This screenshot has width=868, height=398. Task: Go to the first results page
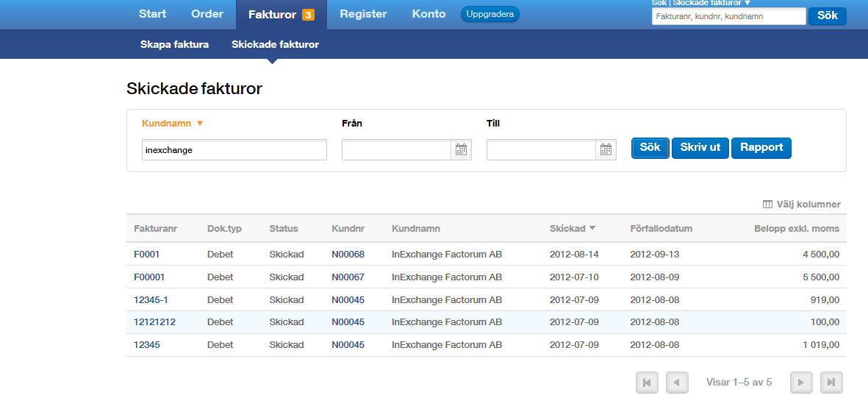[x=647, y=383]
